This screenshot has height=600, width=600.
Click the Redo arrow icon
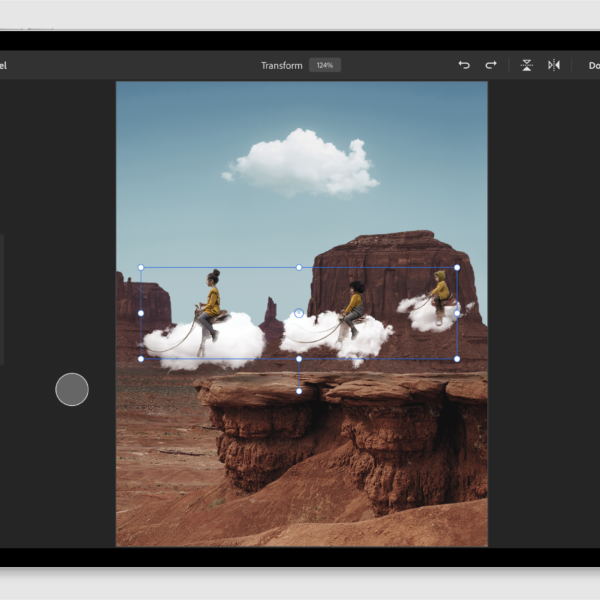coord(491,65)
